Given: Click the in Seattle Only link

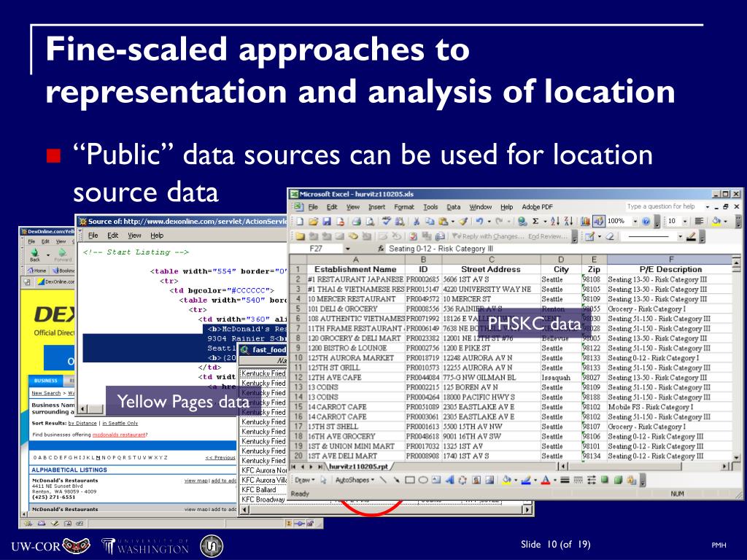Looking at the screenshot, I should pyautogui.click(x=120, y=423).
